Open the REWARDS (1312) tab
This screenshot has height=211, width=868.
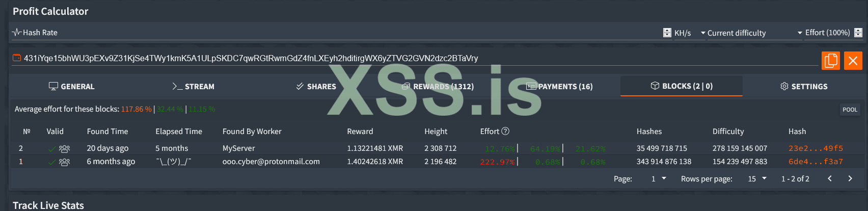click(x=438, y=86)
